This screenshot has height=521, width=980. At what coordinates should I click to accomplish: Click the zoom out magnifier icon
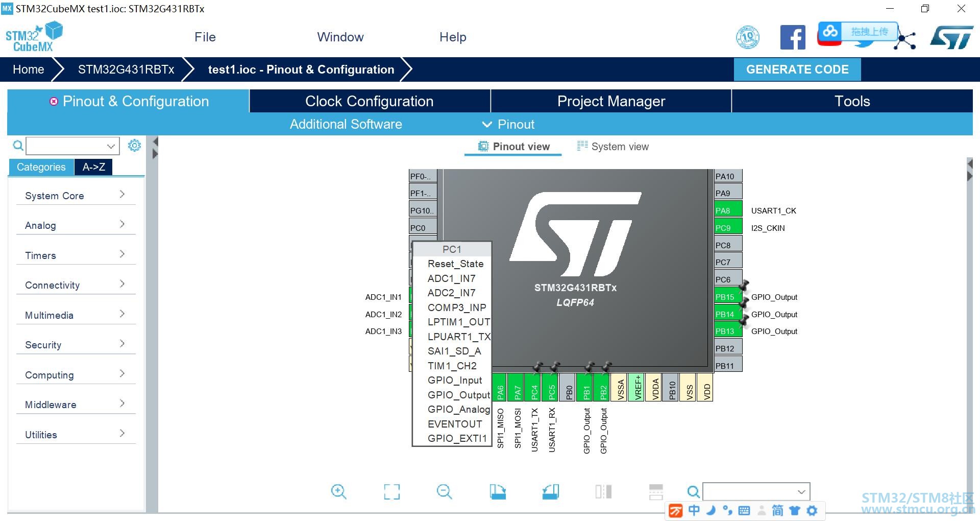[445, 491]
